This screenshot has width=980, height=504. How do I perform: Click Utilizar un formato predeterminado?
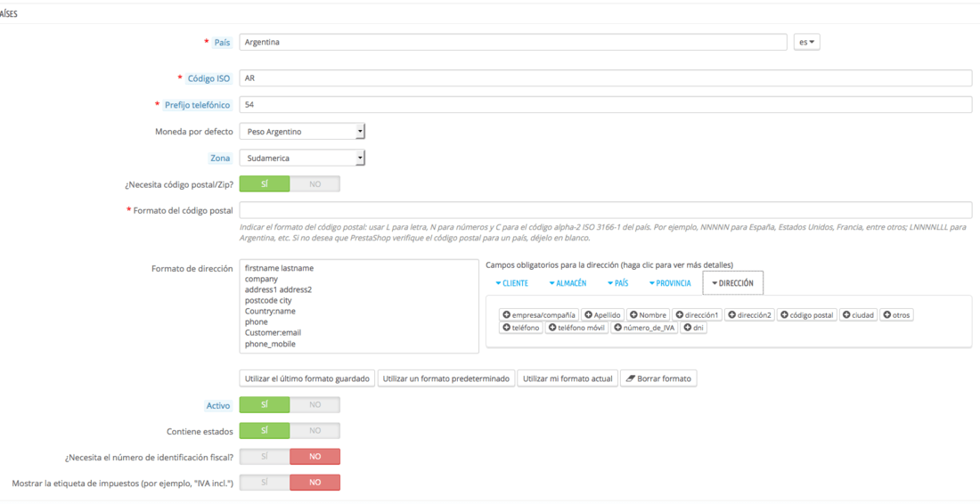pyautogui.click(x=446, y=378)
